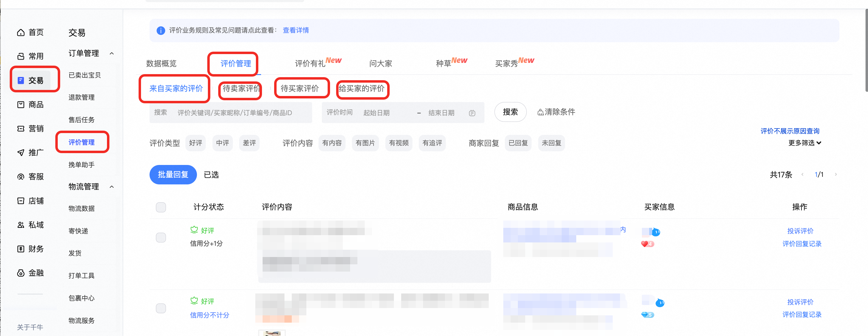Click the first buyer's blue wangwang chat icon
Viewport: 868px width, 336px height.
click(656, 232)
